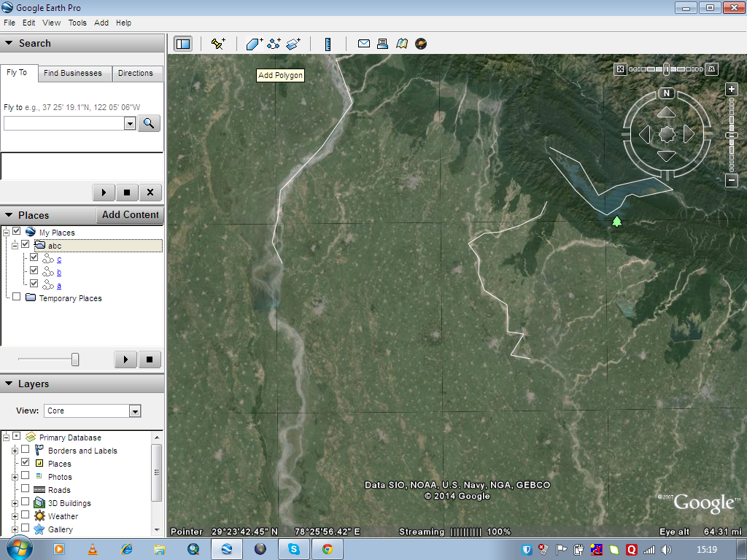Open the search history dropdown arrow
The image size is (747, 560).
pyautogui.click(x=130, y=123)
